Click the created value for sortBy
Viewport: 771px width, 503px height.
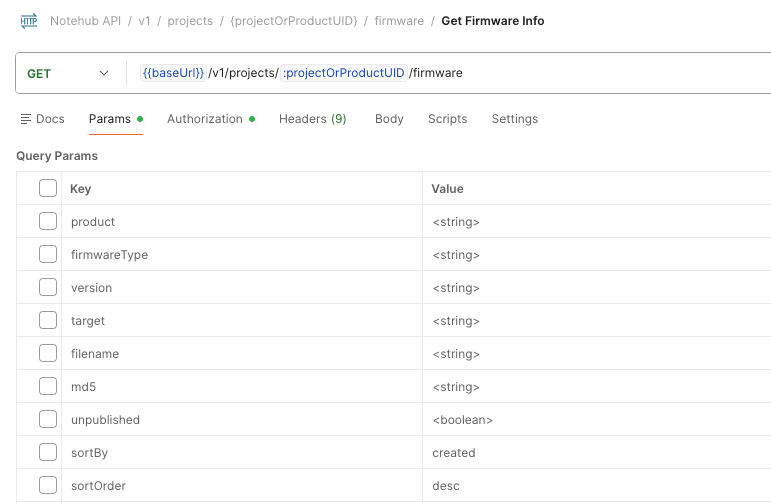point(454,453)
